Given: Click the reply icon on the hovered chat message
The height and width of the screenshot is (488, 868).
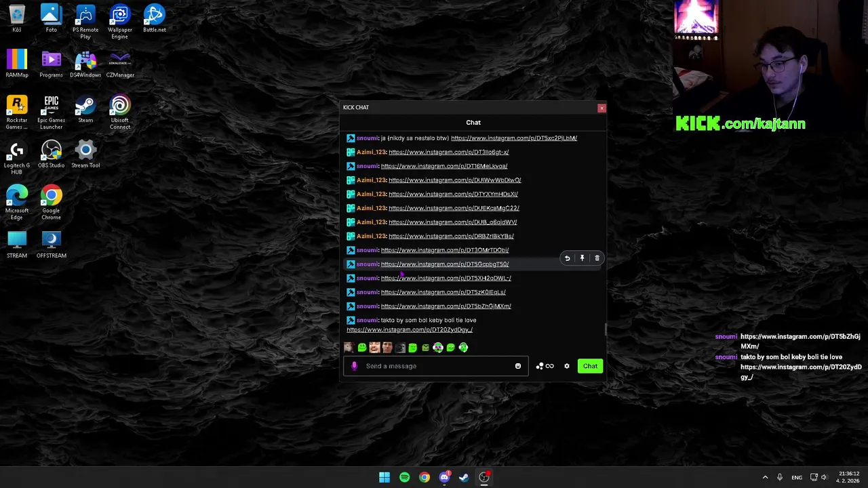Looking at the screenshot, I should [568, 258].
